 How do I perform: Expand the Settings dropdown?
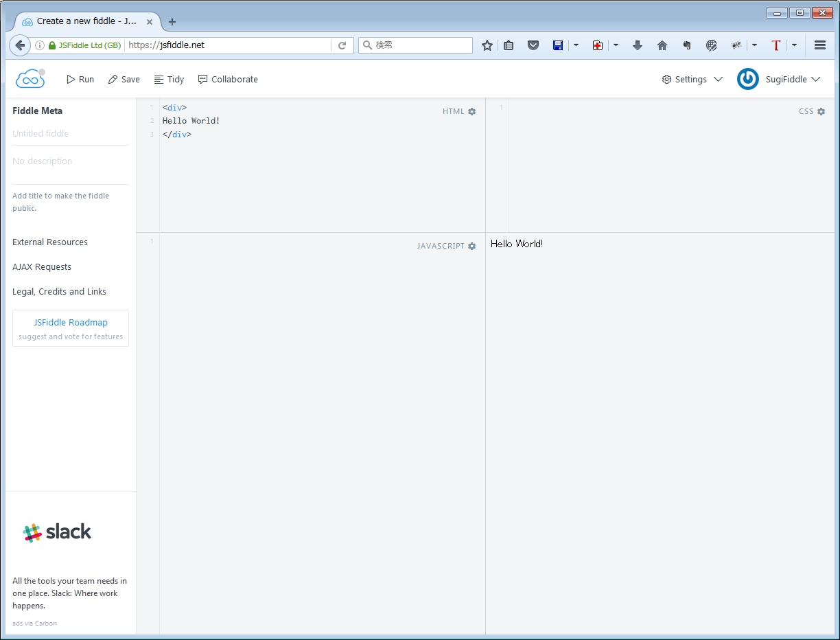click(692, 79)
